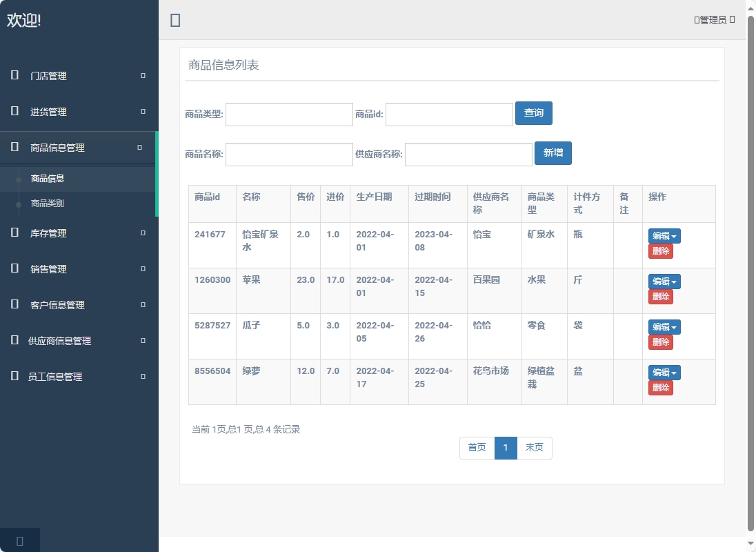Click the store icon beside 门店管理
756x552 pixels.
14,76
